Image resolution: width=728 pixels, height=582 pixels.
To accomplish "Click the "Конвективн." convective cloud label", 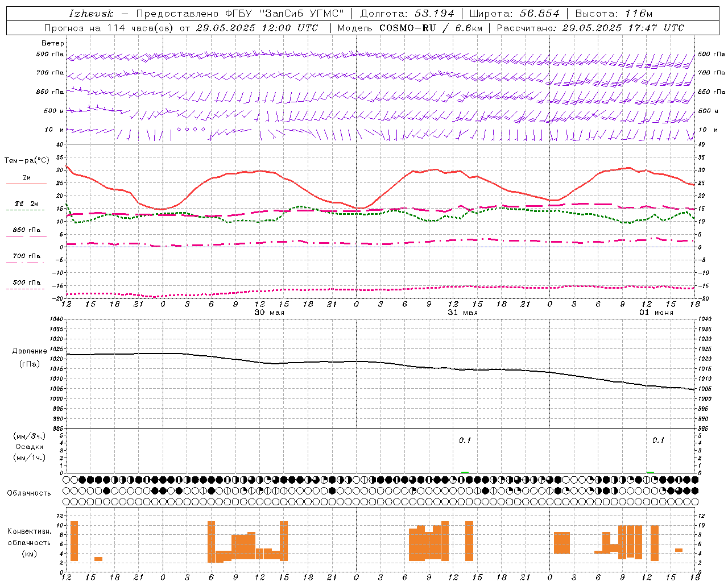I will point(29,531).
